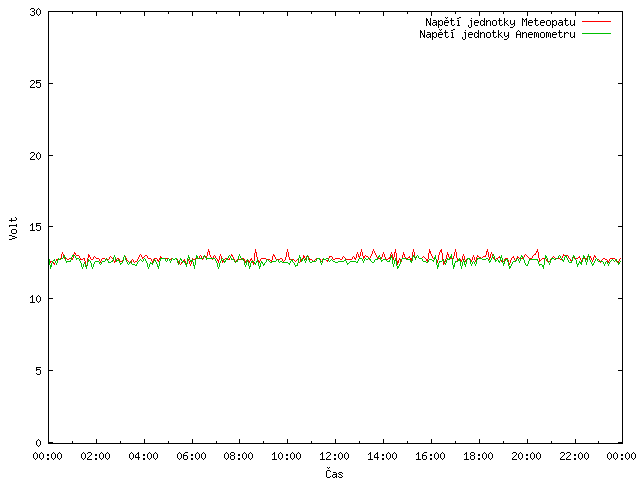Click the x-axis time label 14:00

(382, 456)
